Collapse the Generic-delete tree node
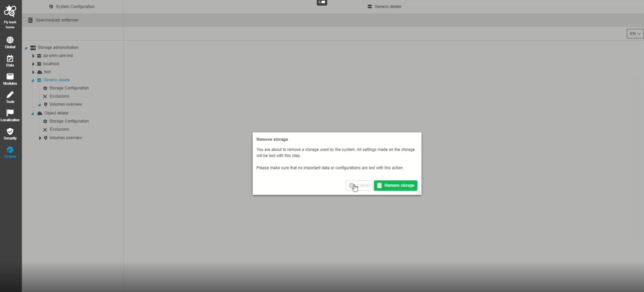This screenshot has width=644, height=292. [x=33, y=80]
